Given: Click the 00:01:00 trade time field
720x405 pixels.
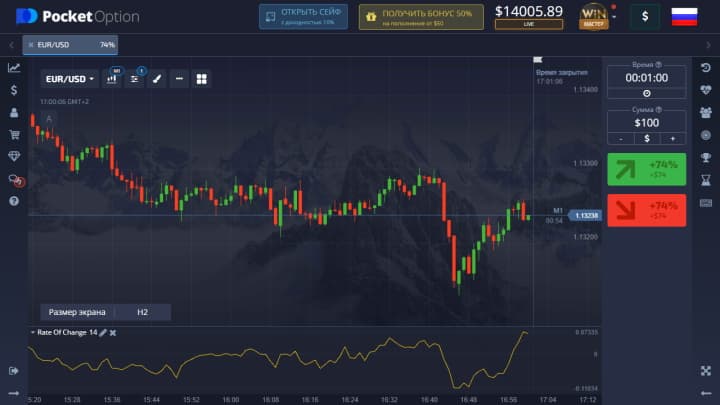Looking at the screenshot, I should [647, 78].
